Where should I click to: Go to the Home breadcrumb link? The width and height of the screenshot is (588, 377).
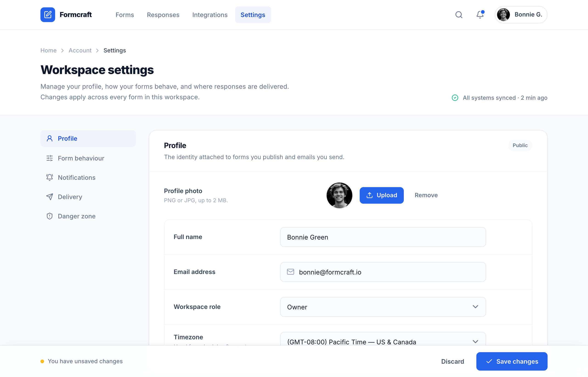click(48, 50)
